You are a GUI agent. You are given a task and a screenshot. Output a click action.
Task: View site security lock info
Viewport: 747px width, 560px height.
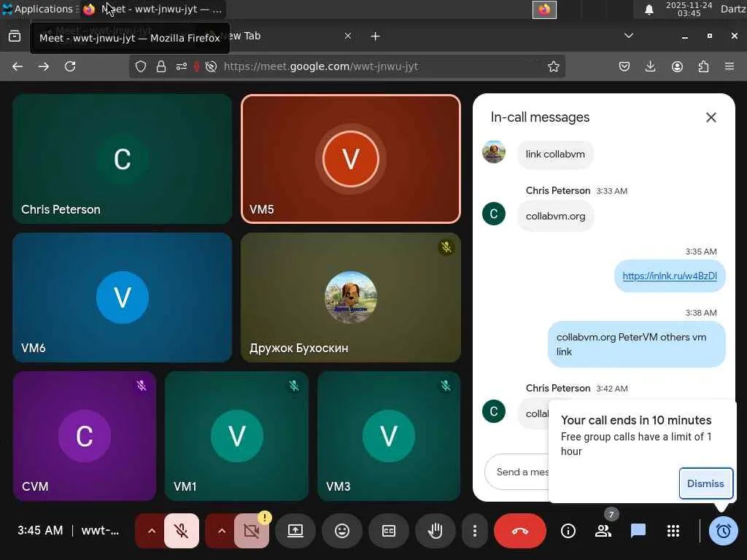click(x=161, y=66)
